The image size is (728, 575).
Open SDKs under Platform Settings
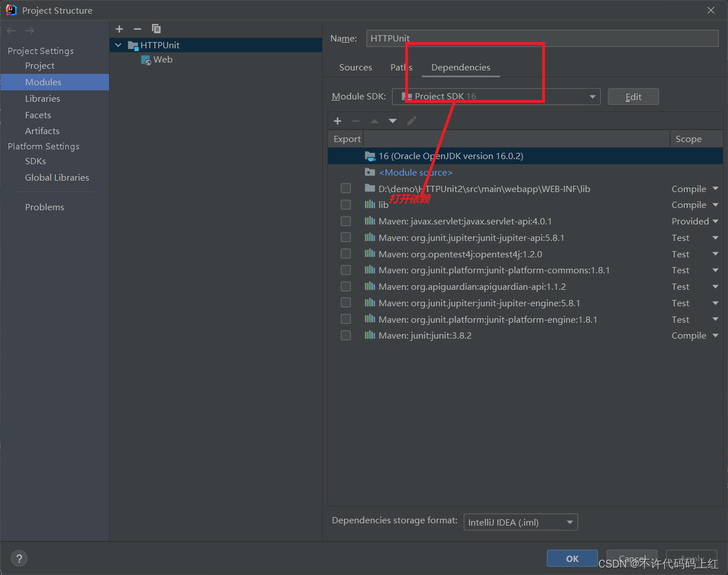35,161
